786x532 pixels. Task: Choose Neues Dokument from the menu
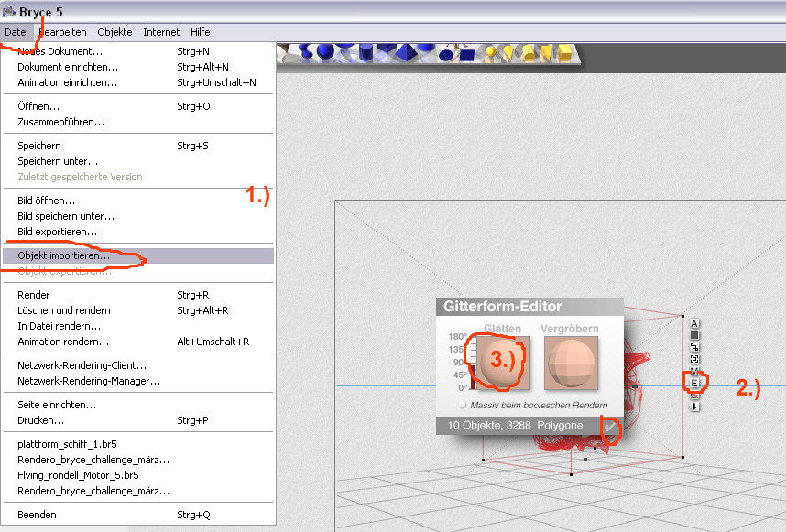point(138,51)
